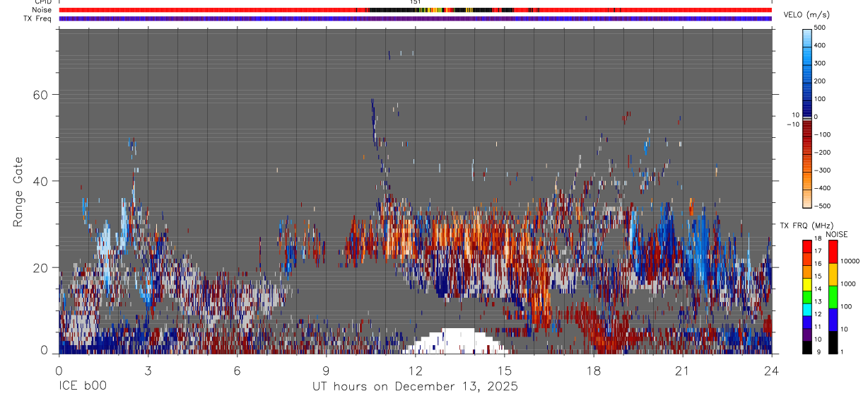Click the 3 tick on UT hours axis

coord(148,370)
